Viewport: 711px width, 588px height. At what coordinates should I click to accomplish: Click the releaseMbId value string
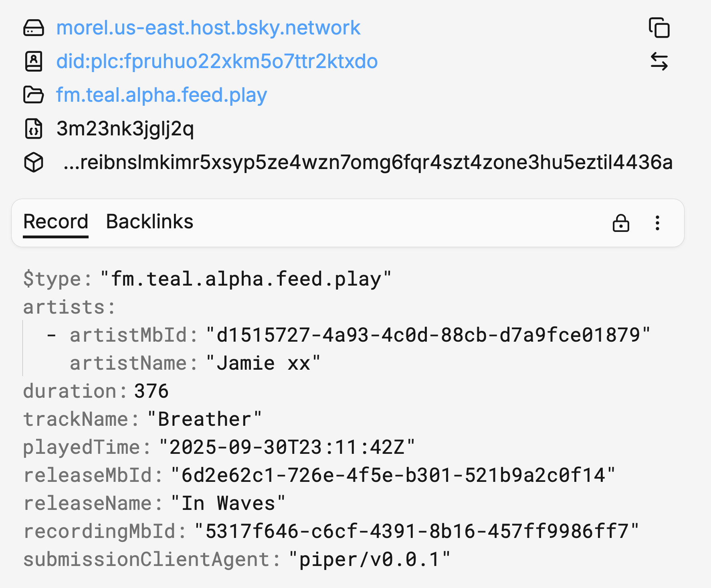[x=393, y=475]
